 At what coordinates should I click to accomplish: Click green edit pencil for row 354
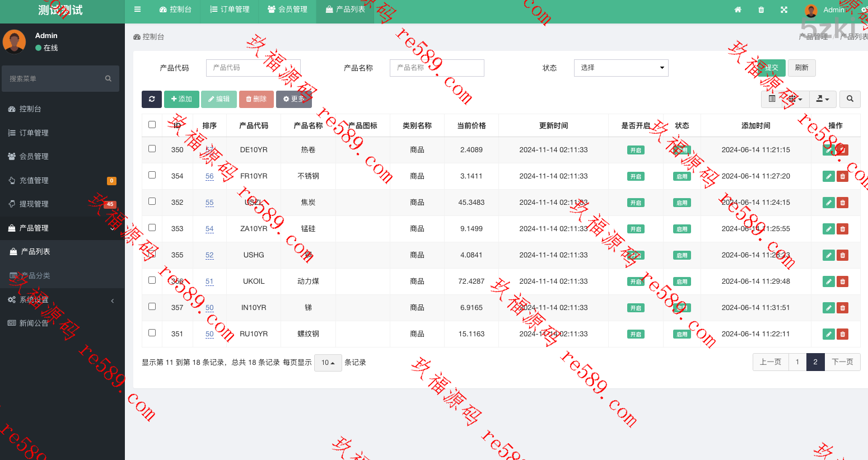click(828, 176)
